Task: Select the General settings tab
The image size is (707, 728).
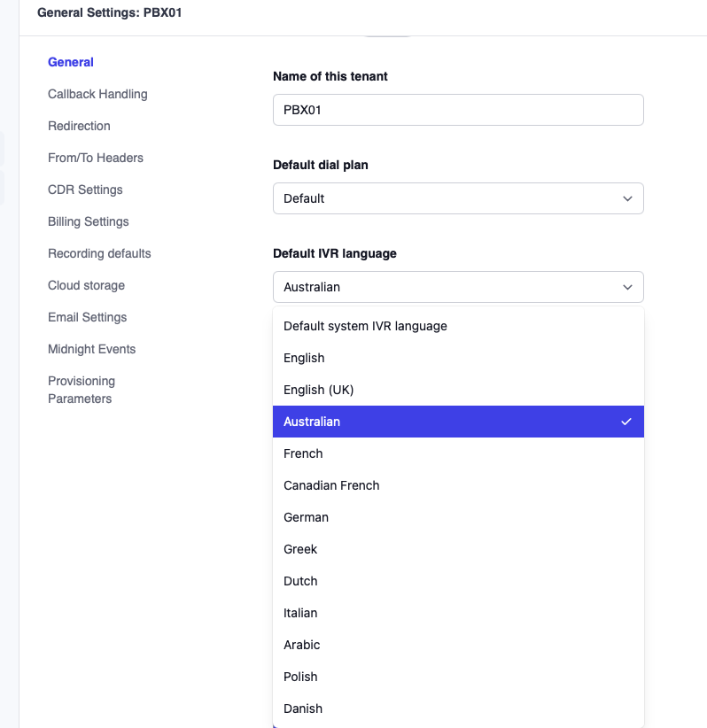Action: click(71, 62)
